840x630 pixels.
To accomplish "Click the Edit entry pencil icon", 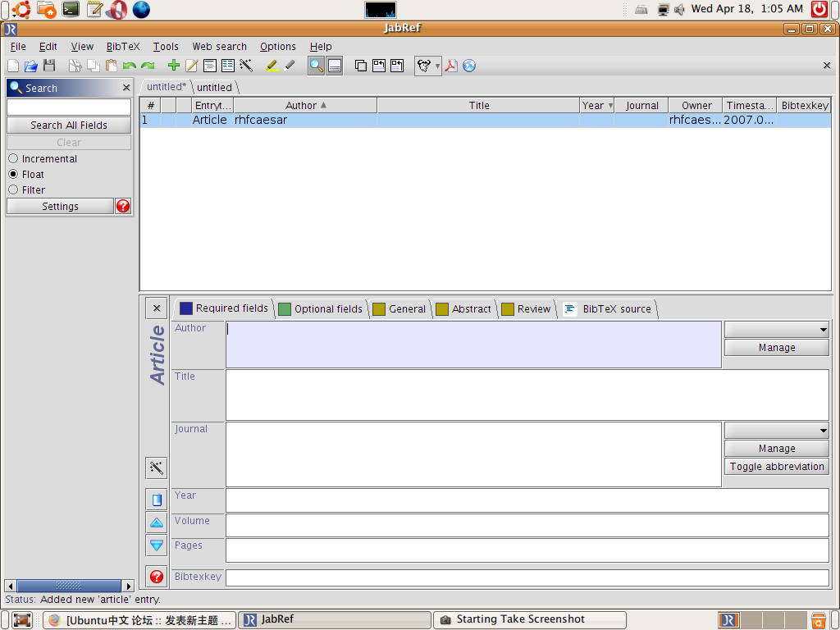I will pos(192,66).
